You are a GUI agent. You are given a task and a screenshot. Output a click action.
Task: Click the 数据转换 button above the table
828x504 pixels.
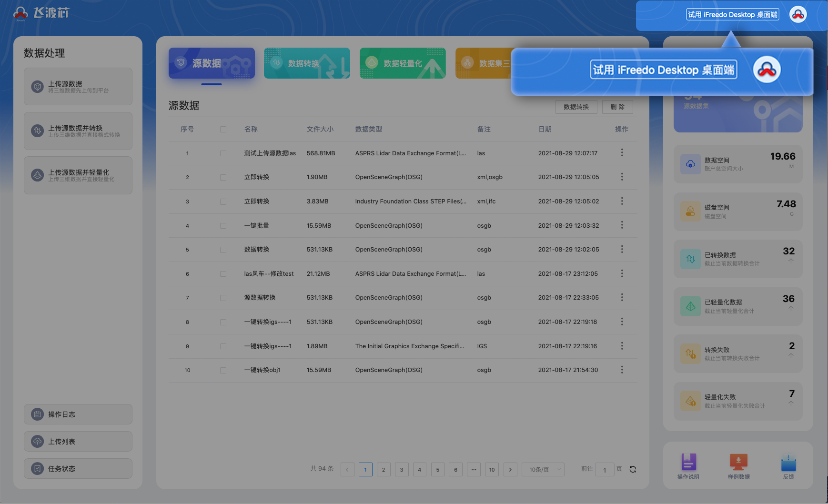tap(576, 107)
